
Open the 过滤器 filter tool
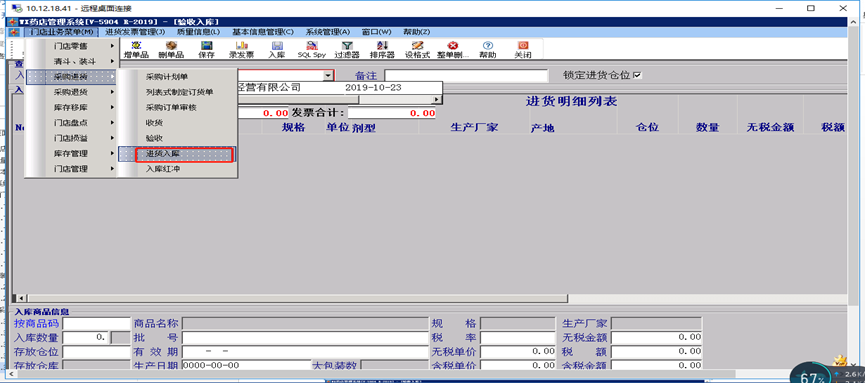347,50
